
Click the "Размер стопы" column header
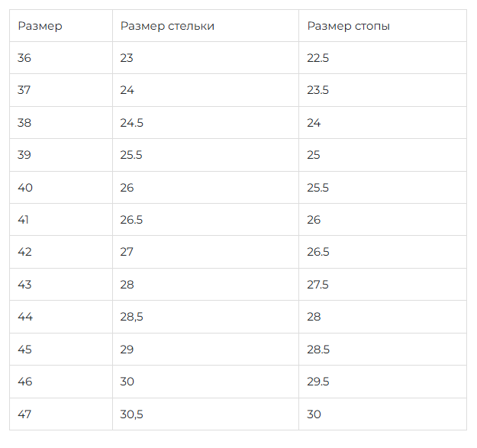coord(349,26)
